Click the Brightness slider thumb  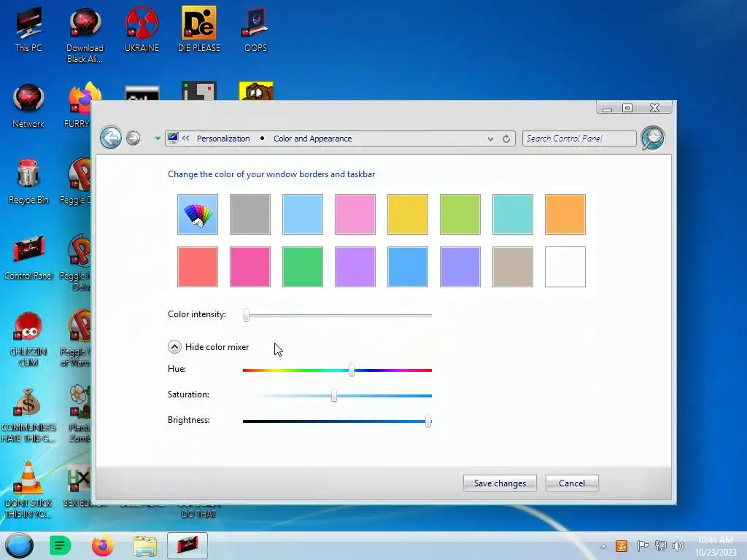coord(428,421)
